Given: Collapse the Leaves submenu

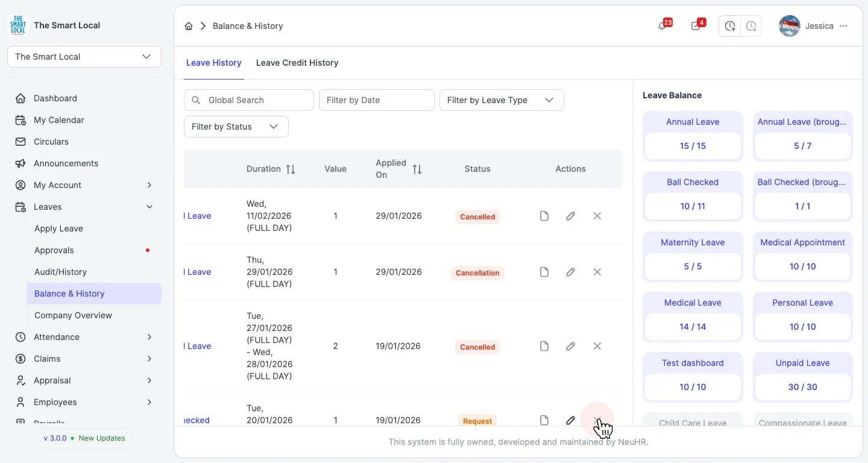Looking at the screenshot, I should click(x=149, y=207).
